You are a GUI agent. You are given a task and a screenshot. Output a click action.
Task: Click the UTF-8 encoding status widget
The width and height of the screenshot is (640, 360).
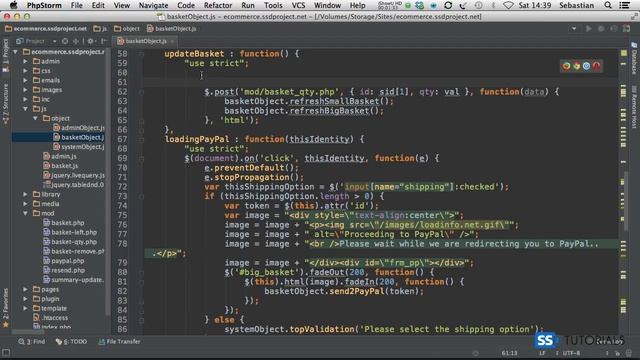pos(571,353)
